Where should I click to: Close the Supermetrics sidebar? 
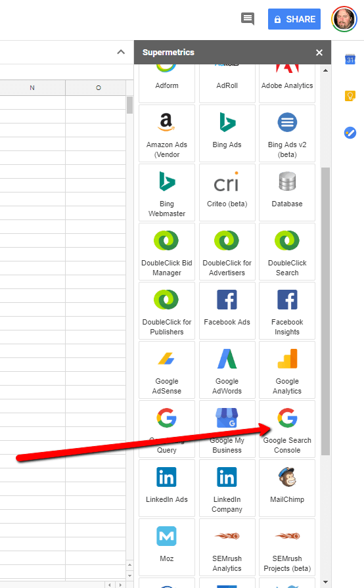coord(319,53)
